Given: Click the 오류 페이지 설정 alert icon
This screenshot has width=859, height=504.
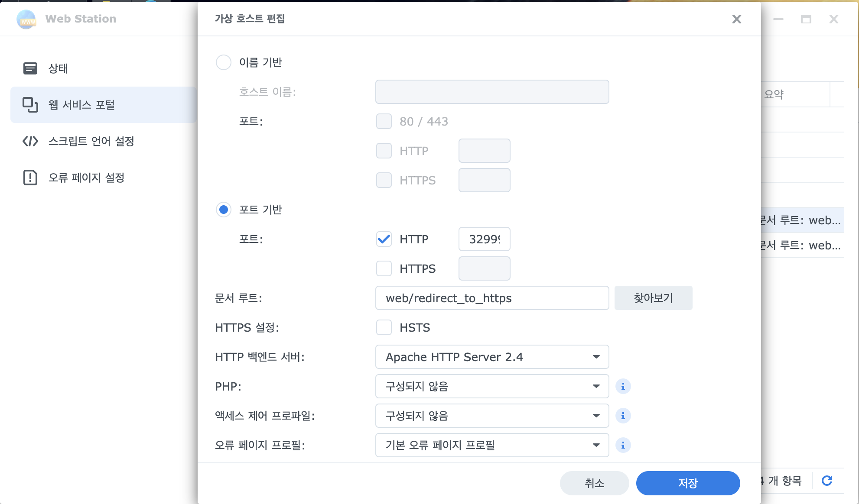Looking at the screenshot, I should tap(30, 178).
